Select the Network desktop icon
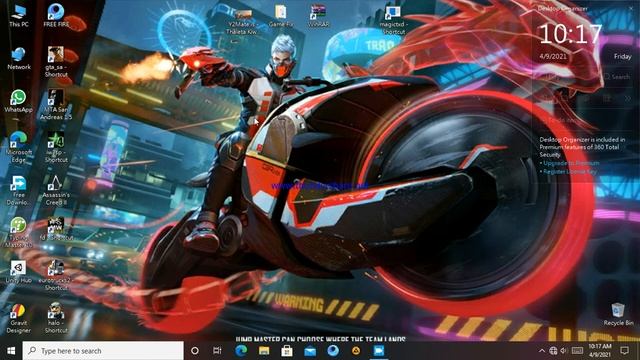The width and height of the screenshot is (640, 360). (x=19, y=58)
